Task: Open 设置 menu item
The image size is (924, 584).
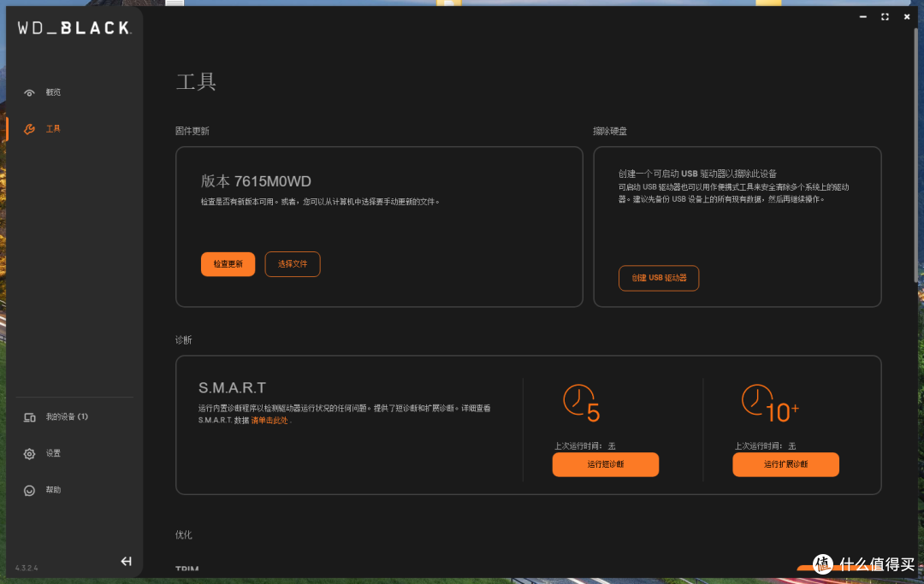Action: [54, 453]
